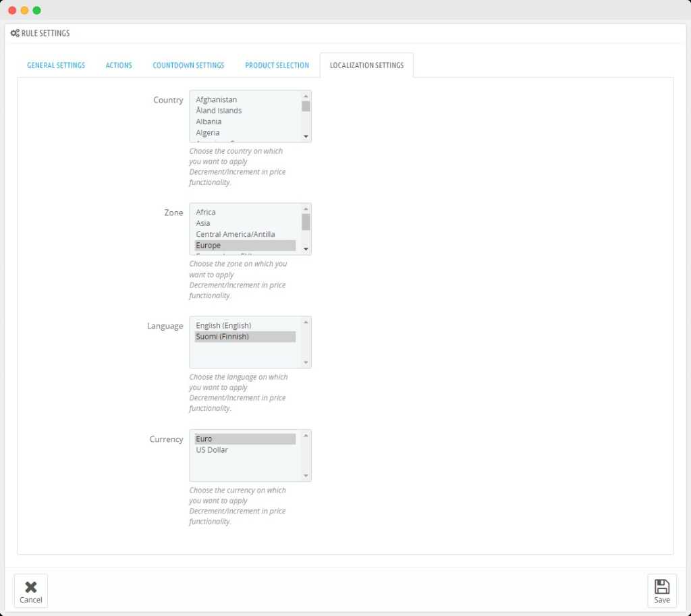This screenshot has width=691, height=616.
Task: Click the Cancel X icon
Action: pos(30,586)
